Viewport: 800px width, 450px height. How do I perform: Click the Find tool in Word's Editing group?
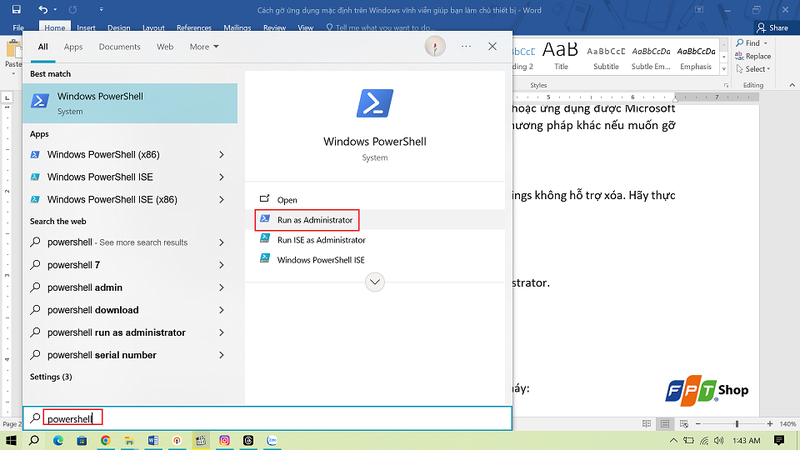point(748,43)
